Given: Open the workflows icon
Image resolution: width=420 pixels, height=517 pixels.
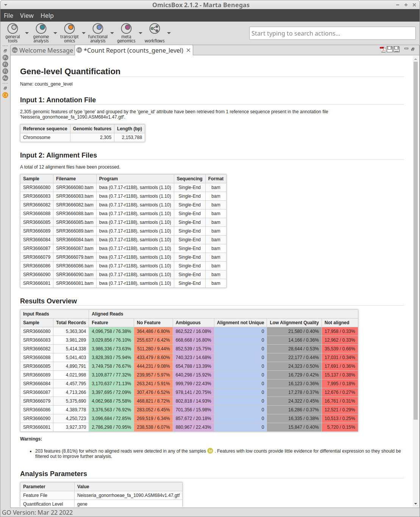Looking at the screenshot, I should (x=155, y=29).
